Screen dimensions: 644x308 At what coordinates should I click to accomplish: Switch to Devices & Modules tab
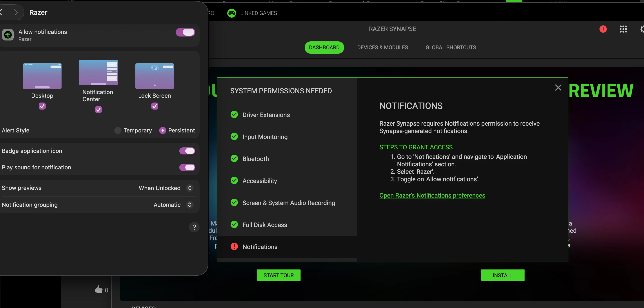click(x=382, y=48)
